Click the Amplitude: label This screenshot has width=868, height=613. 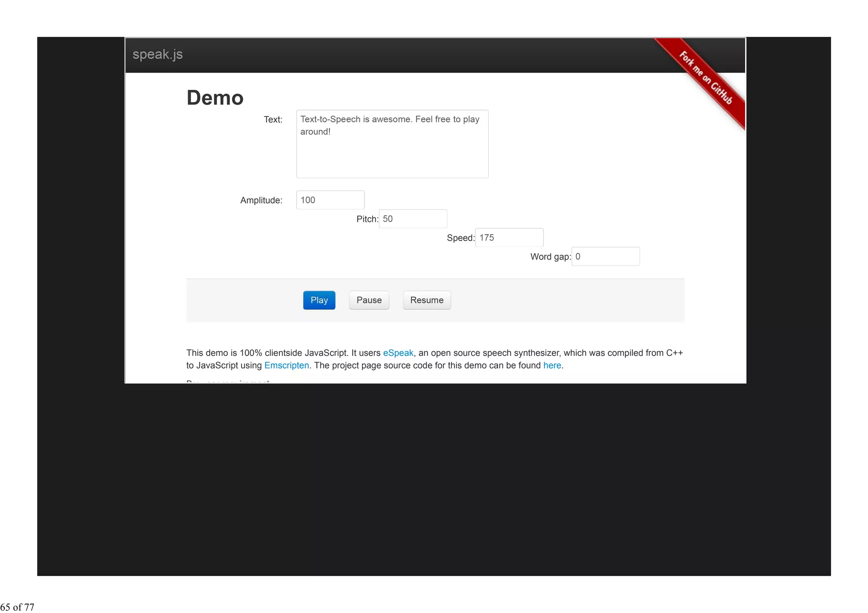261,200
